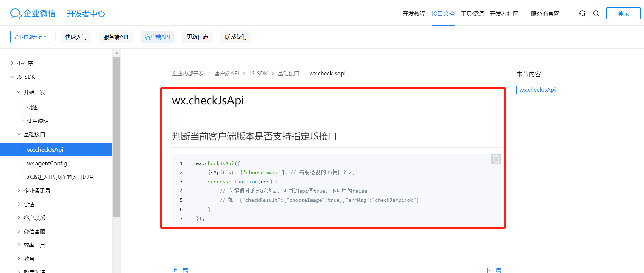Expand the 小程序 tree node
This screenshot has height=273, width=644.
pyautogui.click(x=12, y=63)
